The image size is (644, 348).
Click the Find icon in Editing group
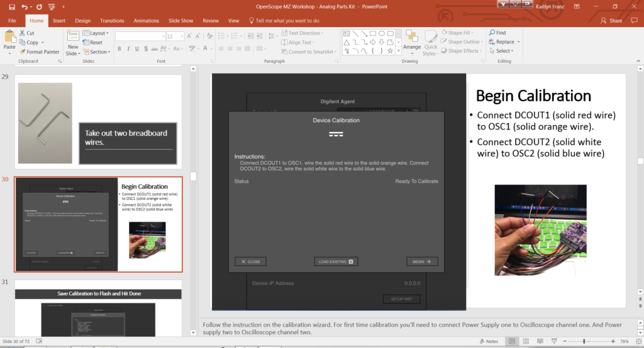point(497,33)
